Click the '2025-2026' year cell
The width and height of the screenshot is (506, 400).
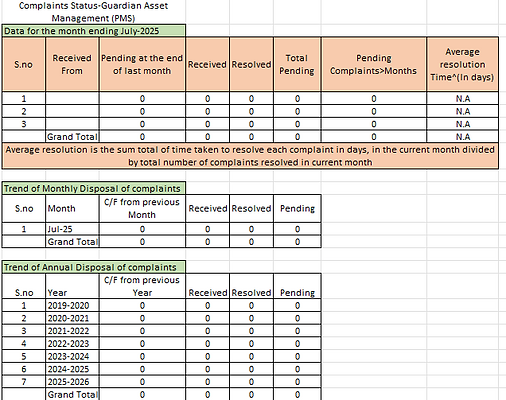click(x=72, y=381)
